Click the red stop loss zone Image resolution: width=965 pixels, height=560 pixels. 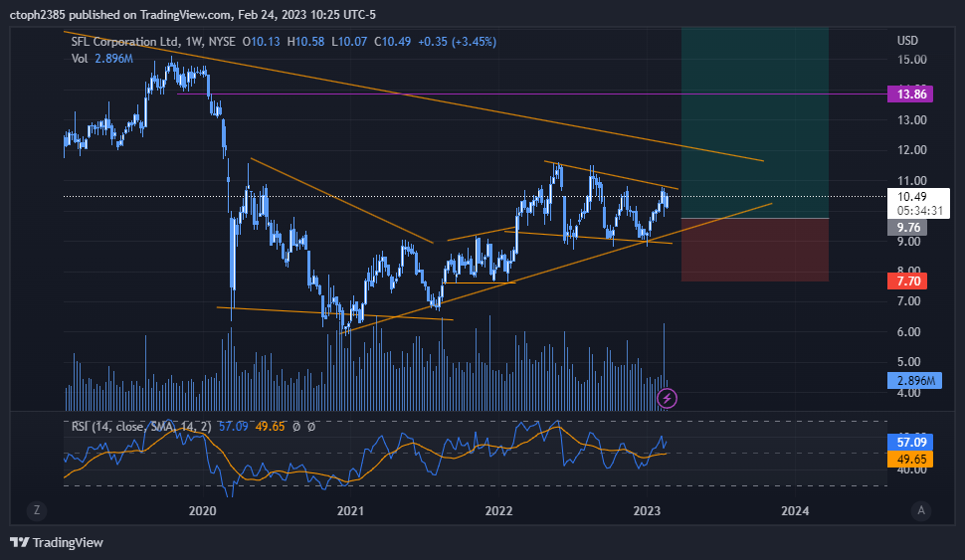click(x=754, y=250)
